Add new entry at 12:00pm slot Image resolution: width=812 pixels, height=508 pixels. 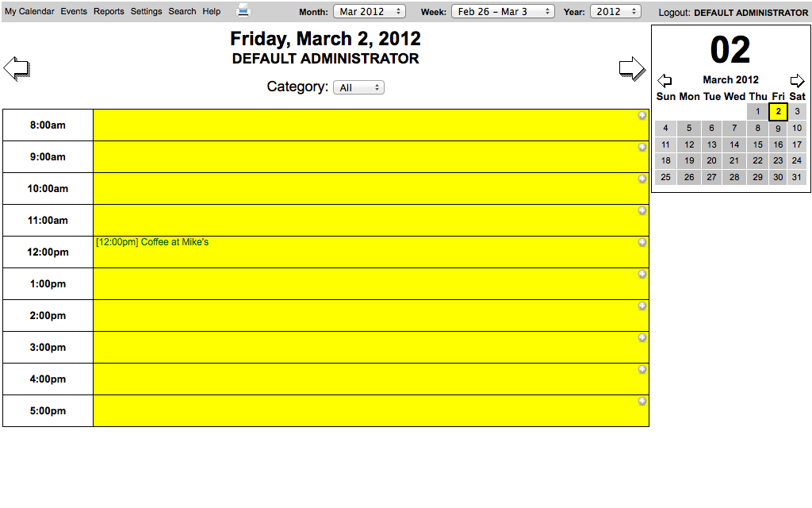(x=642, y=243)
